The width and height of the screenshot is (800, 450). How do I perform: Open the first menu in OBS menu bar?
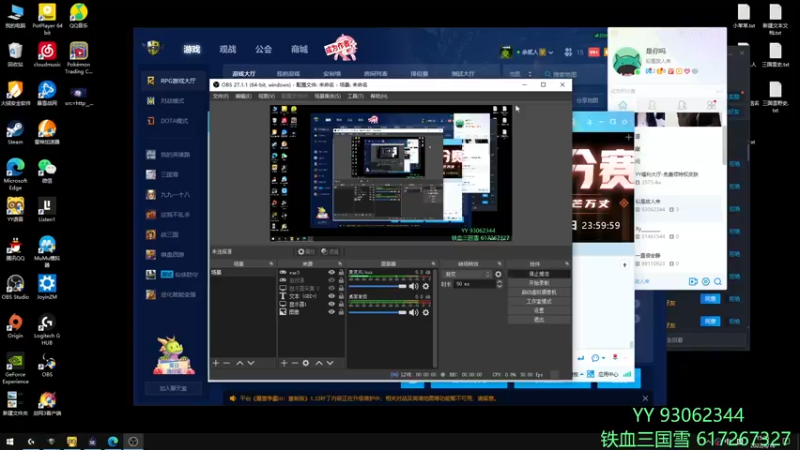pyautogui.click(x=220, y=96)
